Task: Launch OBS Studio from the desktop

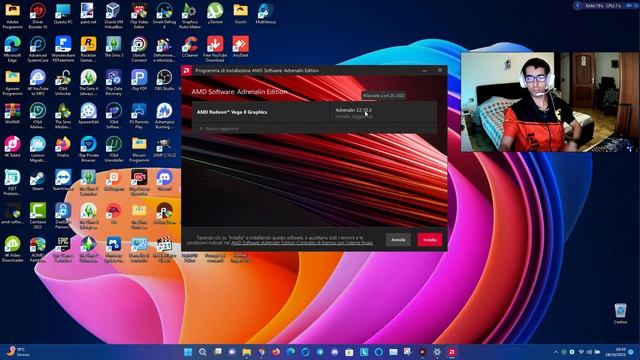Action: (x=164, y=81)
